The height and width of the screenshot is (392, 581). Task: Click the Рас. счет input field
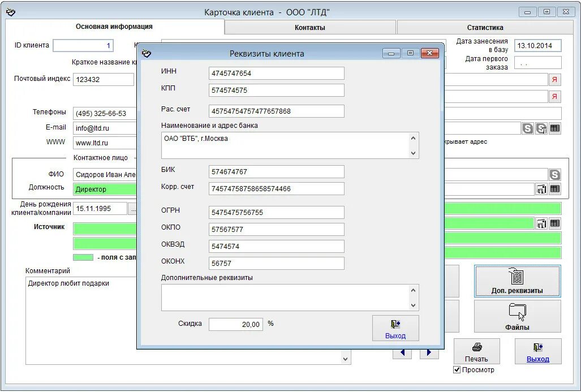point(277,111)
